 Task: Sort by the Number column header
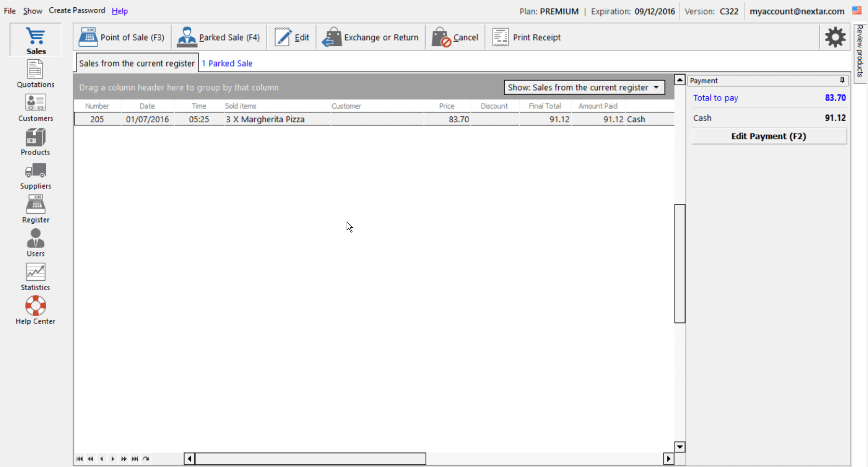pos(97,106)
